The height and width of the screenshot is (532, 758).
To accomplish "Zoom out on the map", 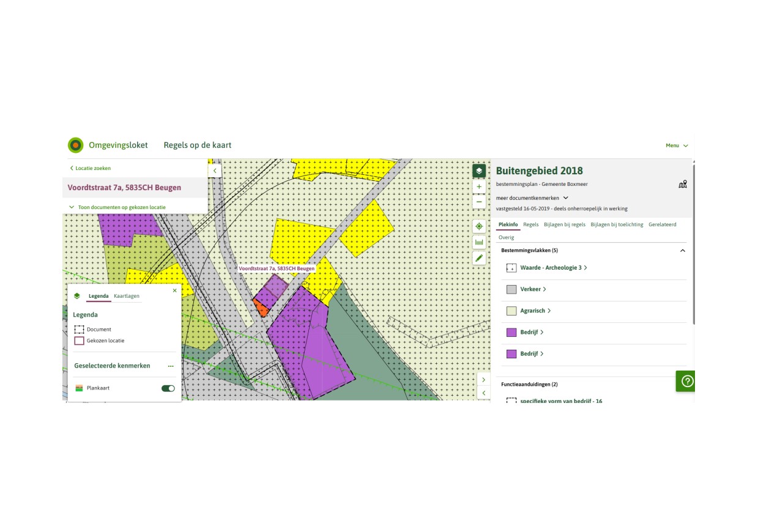I will [x=479, y=202].
